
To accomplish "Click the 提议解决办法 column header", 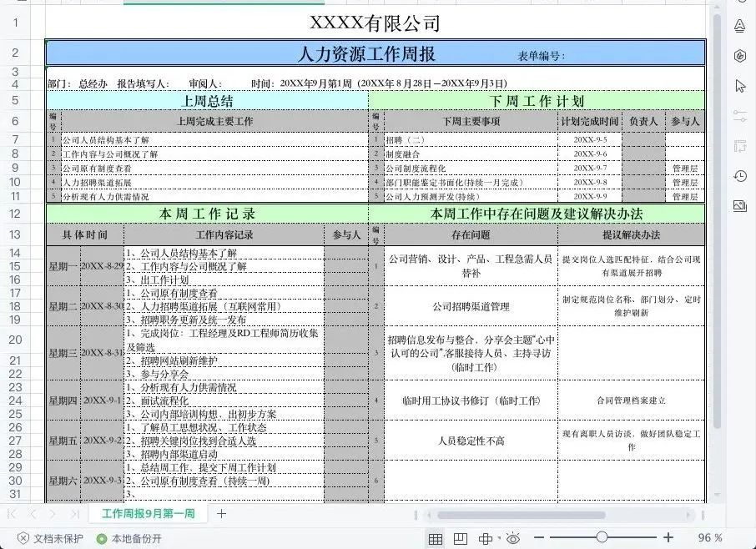I will pyautogui.click(x=631, y=234).
